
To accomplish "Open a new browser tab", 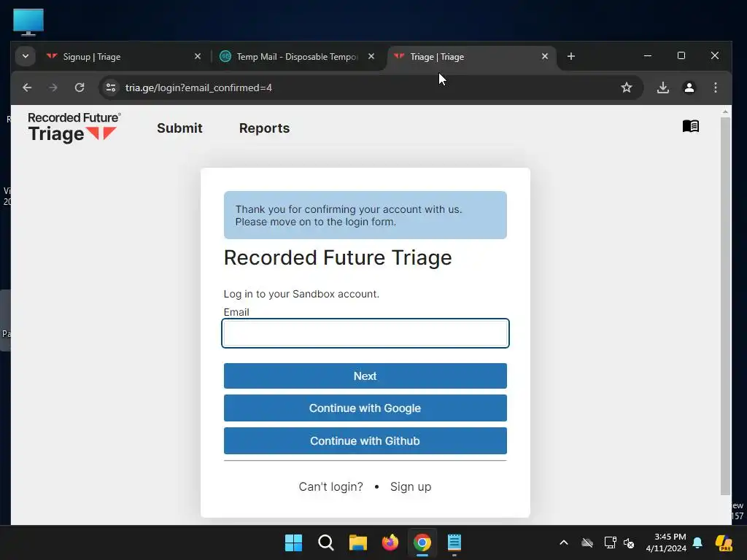I will 570,57.
